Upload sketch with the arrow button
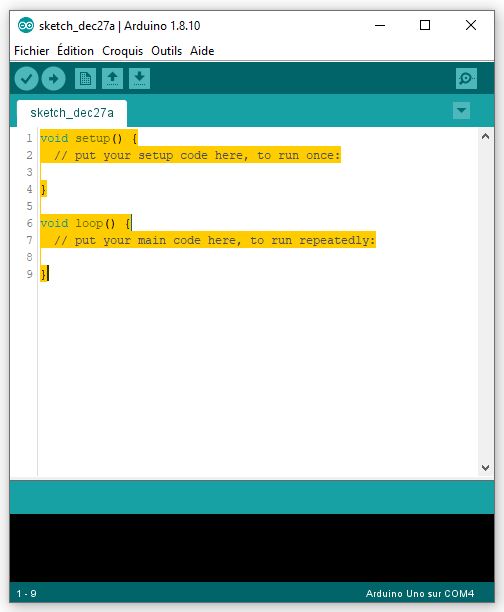 tap(53, 79)
